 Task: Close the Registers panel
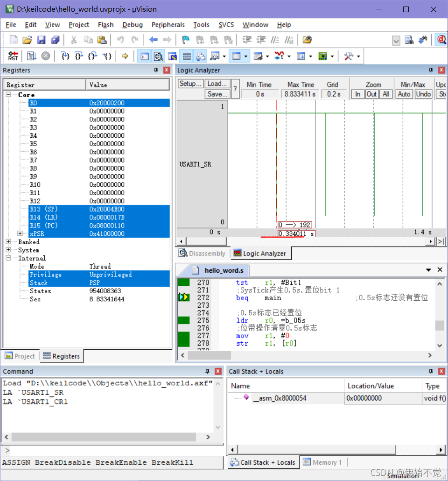(x=167, y=70)
